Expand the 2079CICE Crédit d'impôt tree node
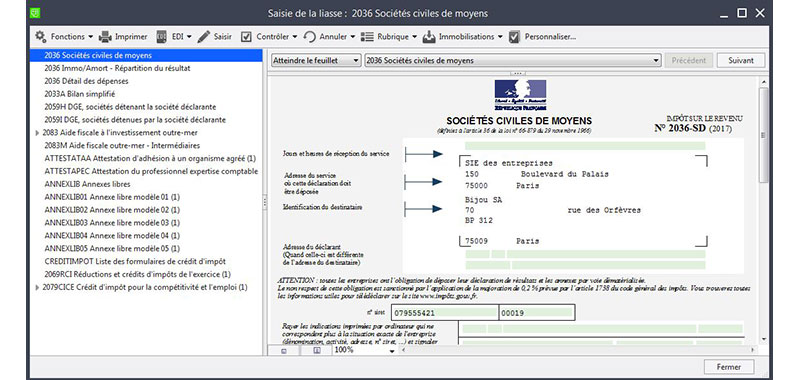The image size is (800, 380). (x=37, y=287)
